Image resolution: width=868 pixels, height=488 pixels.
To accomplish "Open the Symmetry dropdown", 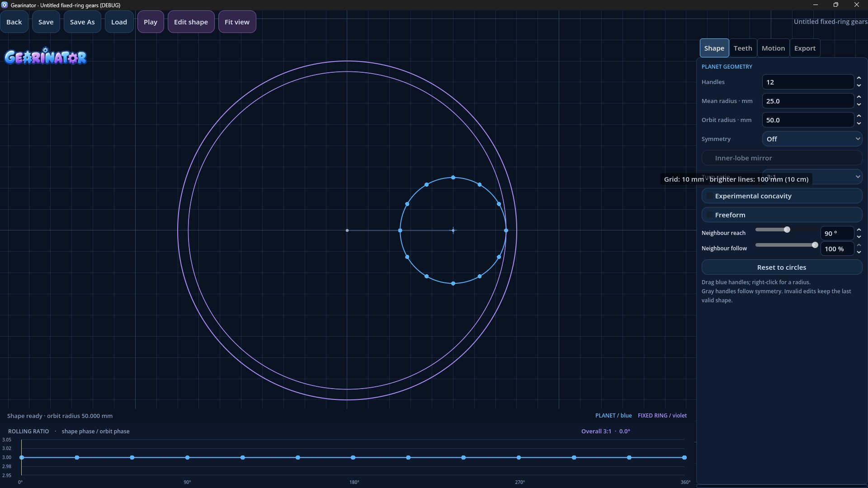I will 812,139.
